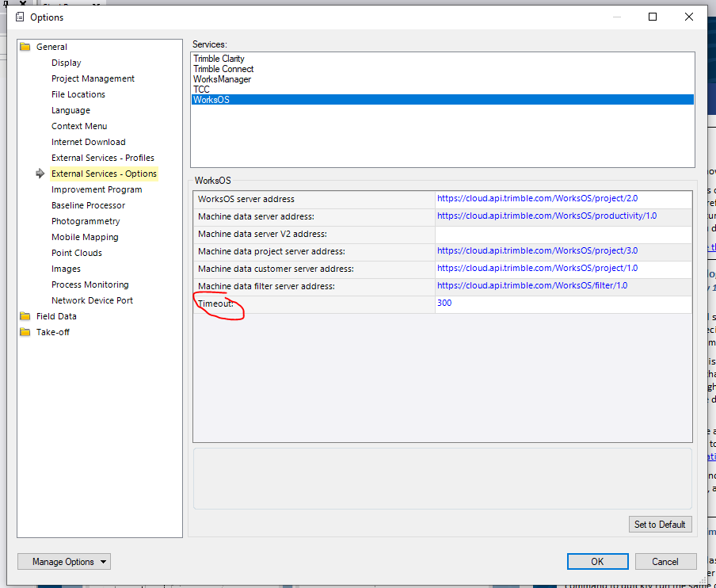Select TCC in Services list

[x=443, y=90]
